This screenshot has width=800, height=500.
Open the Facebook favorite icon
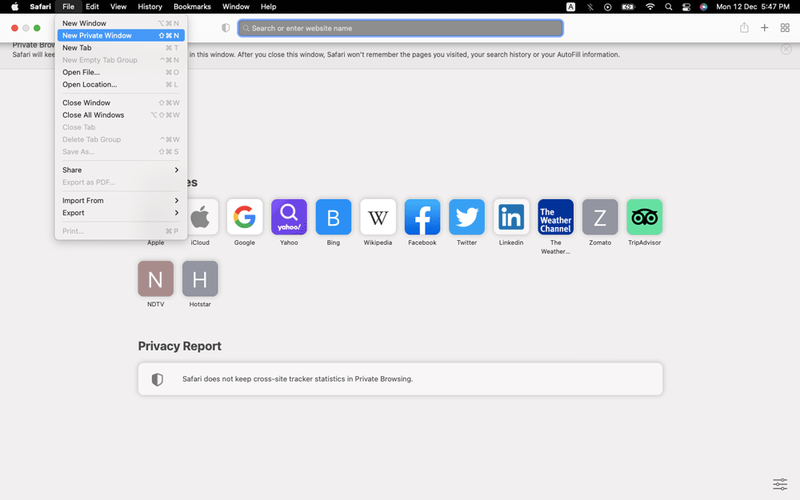[422, 217]
